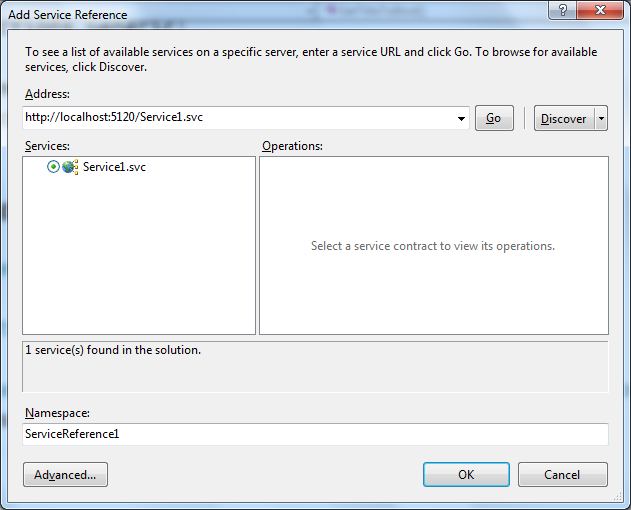Click the services found status message area
The width and height of the screenshot is (631, 510).
315,366
